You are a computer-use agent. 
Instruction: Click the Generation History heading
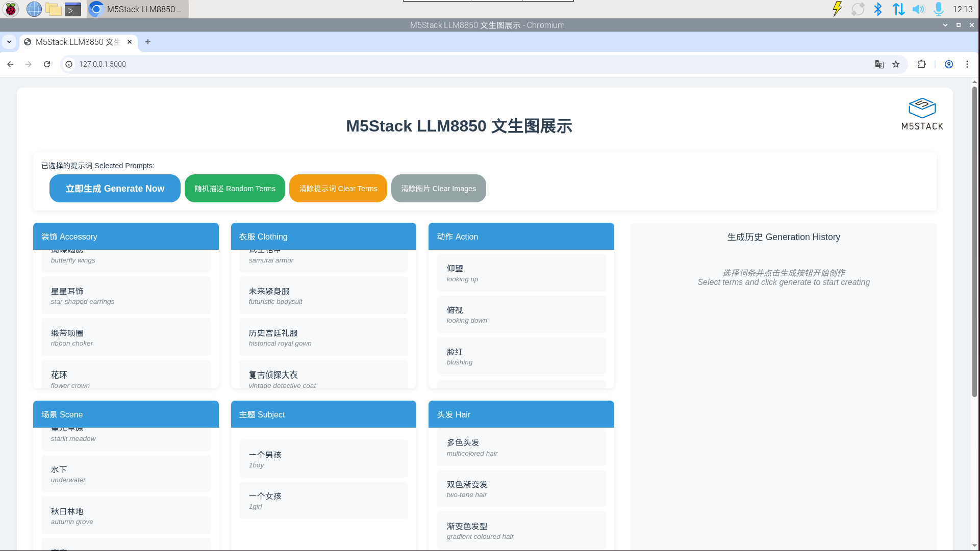784,237
